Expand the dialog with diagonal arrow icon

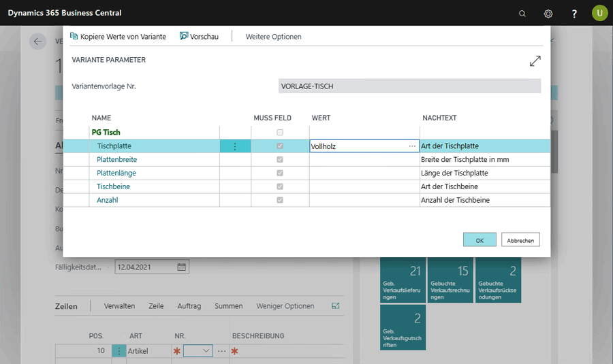click(535, 61)
